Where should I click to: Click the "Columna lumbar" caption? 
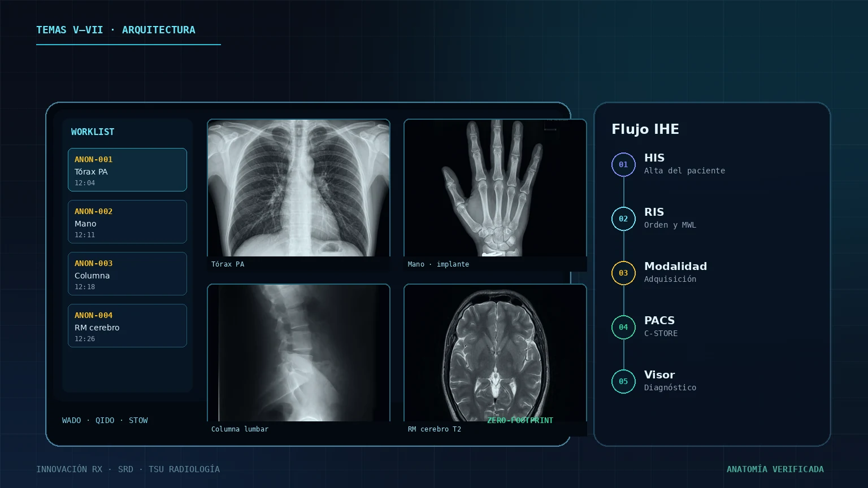pyautogui.click(x=240, y=429)
